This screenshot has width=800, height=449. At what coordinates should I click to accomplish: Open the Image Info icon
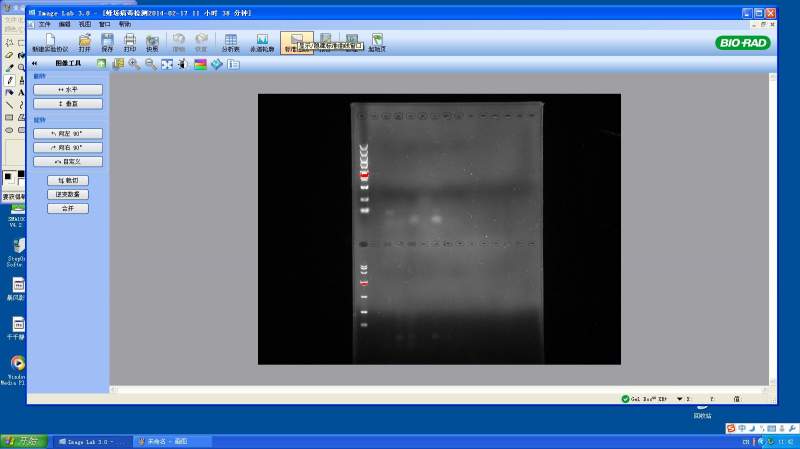pyautogui.click(x=233, y=64)
